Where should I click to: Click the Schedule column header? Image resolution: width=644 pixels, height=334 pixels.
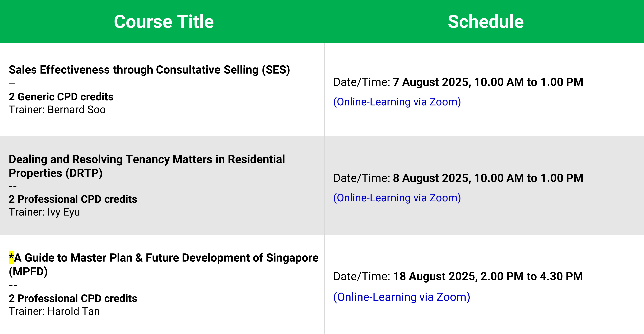tap(486, 22)
